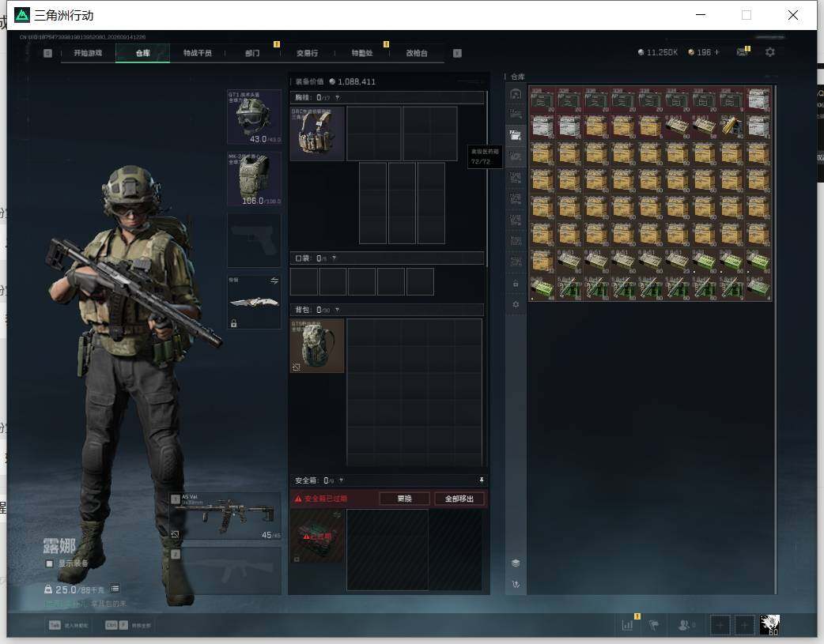Select the equipped backpack item

[317, 345]
